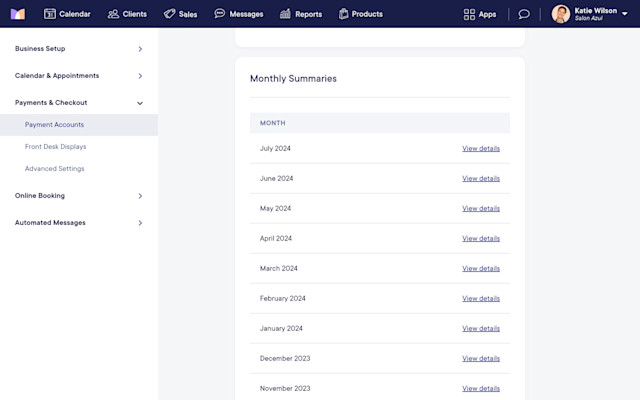Image resolution: width=640 pixels, height=400 pixels.
Task: Click Katie Wilson profile avatar
Action: [x=561, y=14]
